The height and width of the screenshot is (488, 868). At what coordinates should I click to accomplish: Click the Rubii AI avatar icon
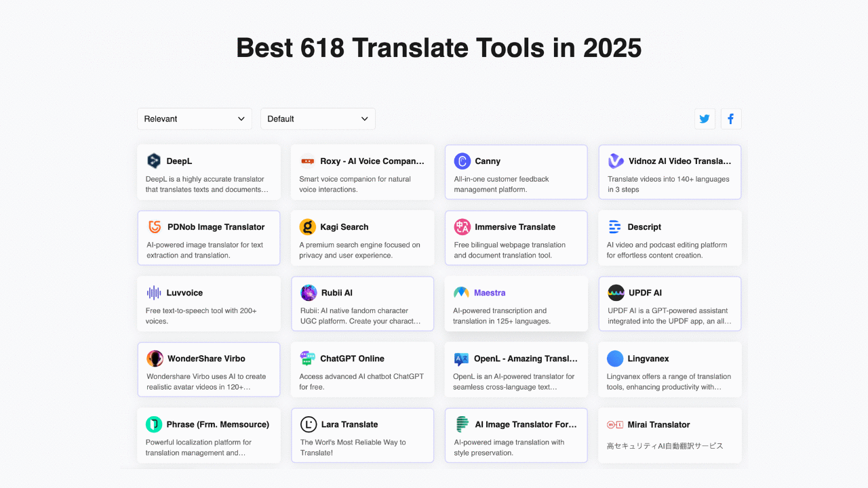click(309, 293)
